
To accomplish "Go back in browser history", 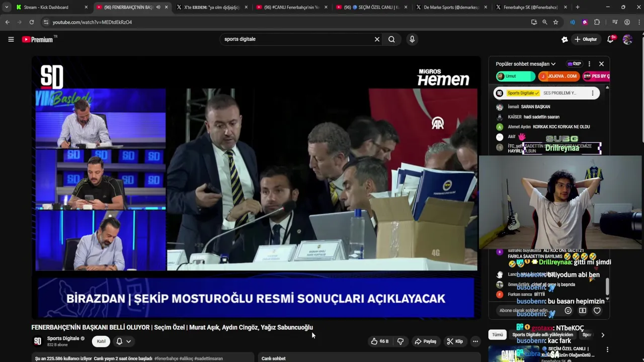I will click(x=7, y=22).
